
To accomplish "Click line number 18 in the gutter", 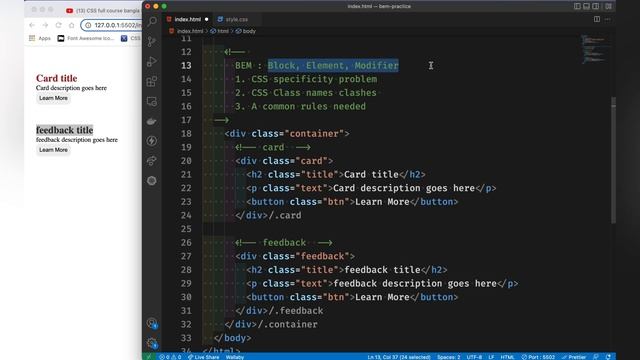I will 186,133.
